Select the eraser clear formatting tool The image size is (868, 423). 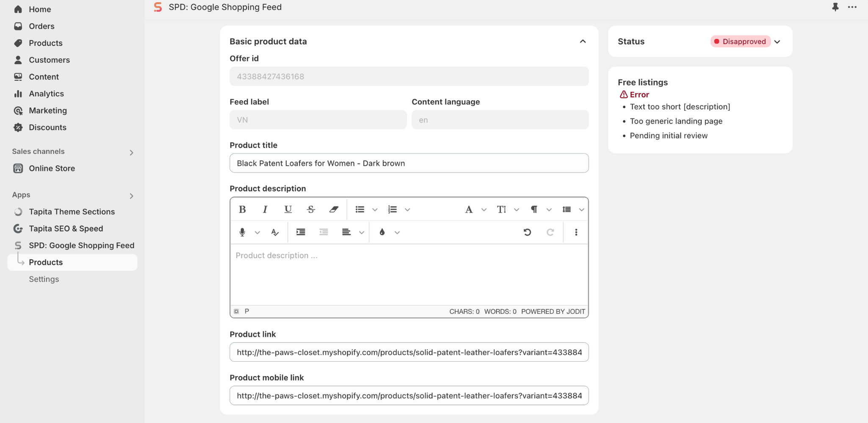click(x=334, y=209)
